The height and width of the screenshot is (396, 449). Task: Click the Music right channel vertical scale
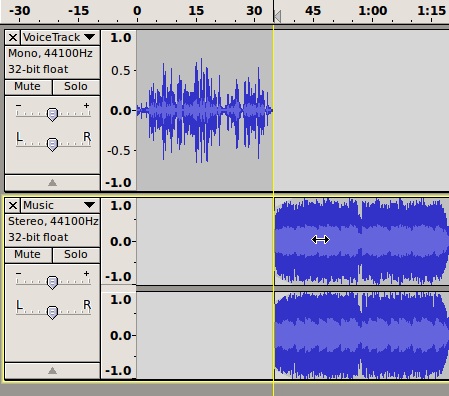[x=119, y=335]
